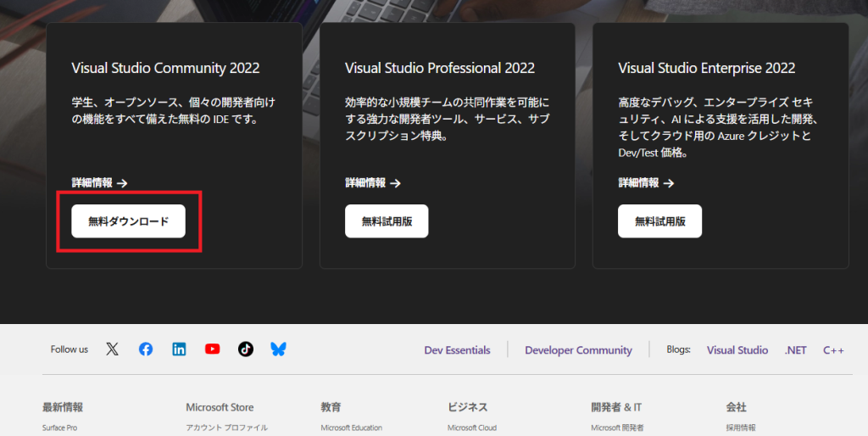Screen dimensions: 868x436
Task: Open the C++ blog link
Action: click(x=833, y=350)
